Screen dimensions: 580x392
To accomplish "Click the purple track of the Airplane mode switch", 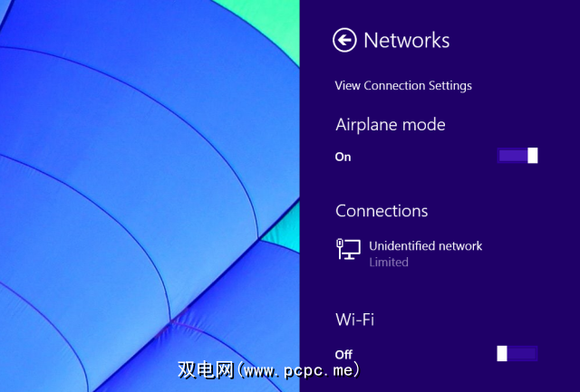I will tap(513, 156).
